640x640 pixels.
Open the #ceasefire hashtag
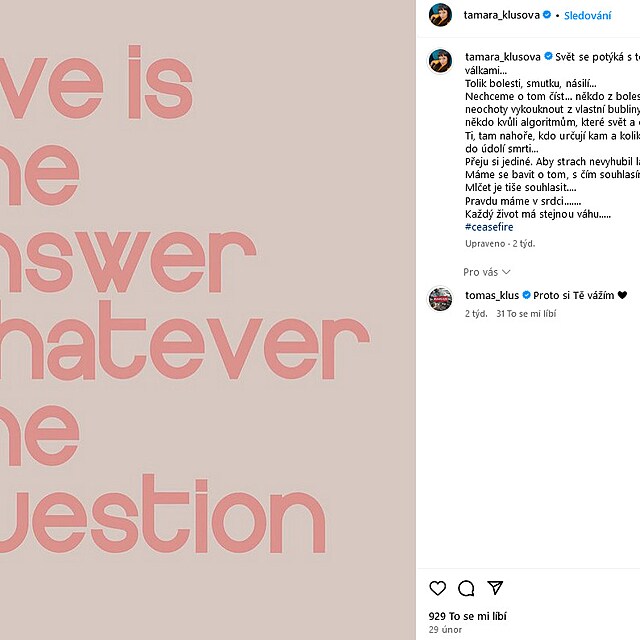click(489, 227)
